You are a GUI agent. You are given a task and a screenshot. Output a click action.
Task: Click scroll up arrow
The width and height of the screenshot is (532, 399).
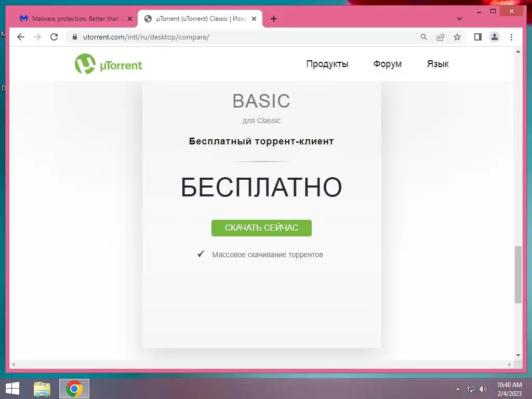click(x=518, y=51)
